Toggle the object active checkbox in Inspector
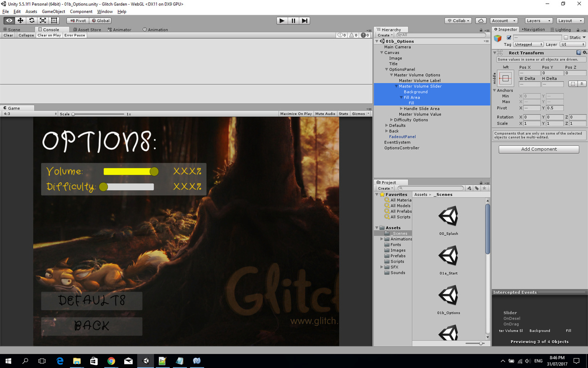588x368 pixels. tap(509, 38)
